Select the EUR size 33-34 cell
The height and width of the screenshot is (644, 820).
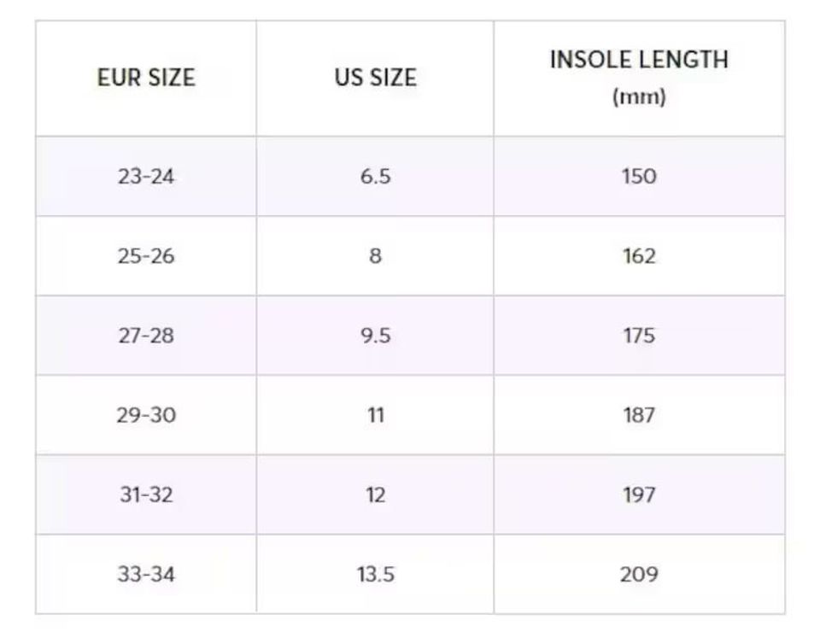tap(146, 574)
